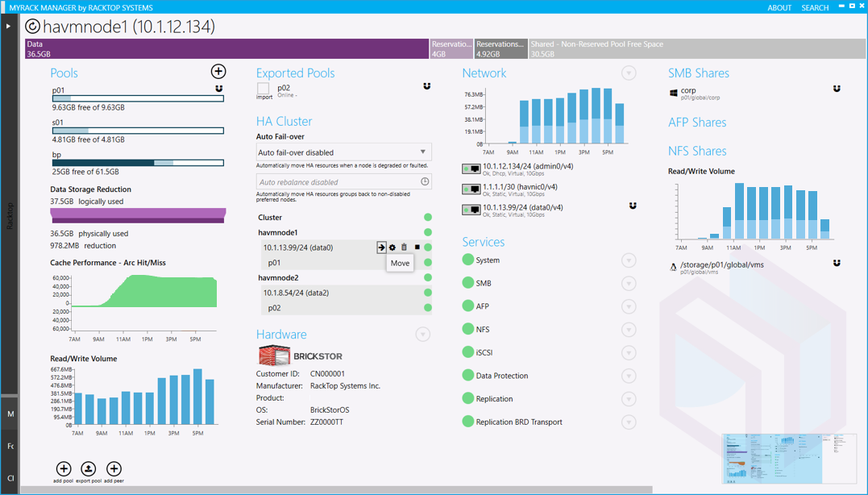Open the AFP Shares section heading
Screen dimensions: 868x495
tap(697, 123)
